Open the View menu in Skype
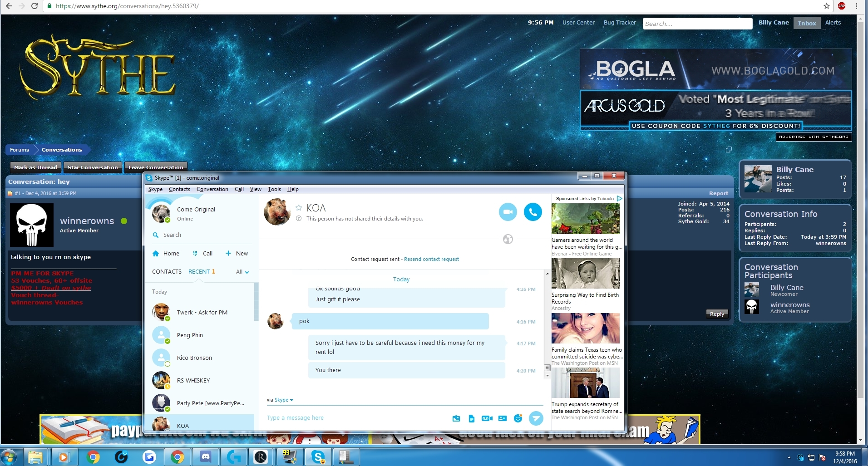The height and width of the screenshot is (466, 868). coord(256,189)
